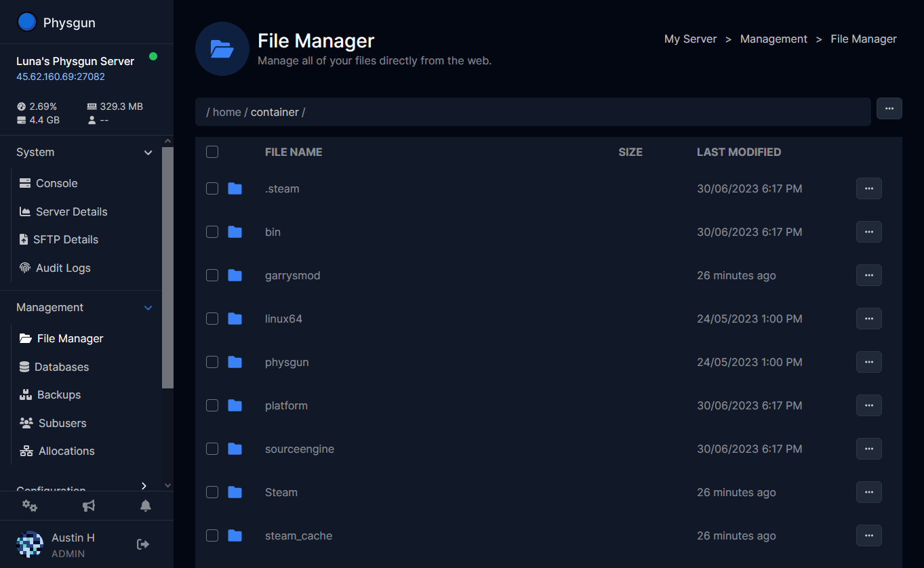
Task: Click the garrysmod folder icon
Action: (x=235, y=275)
